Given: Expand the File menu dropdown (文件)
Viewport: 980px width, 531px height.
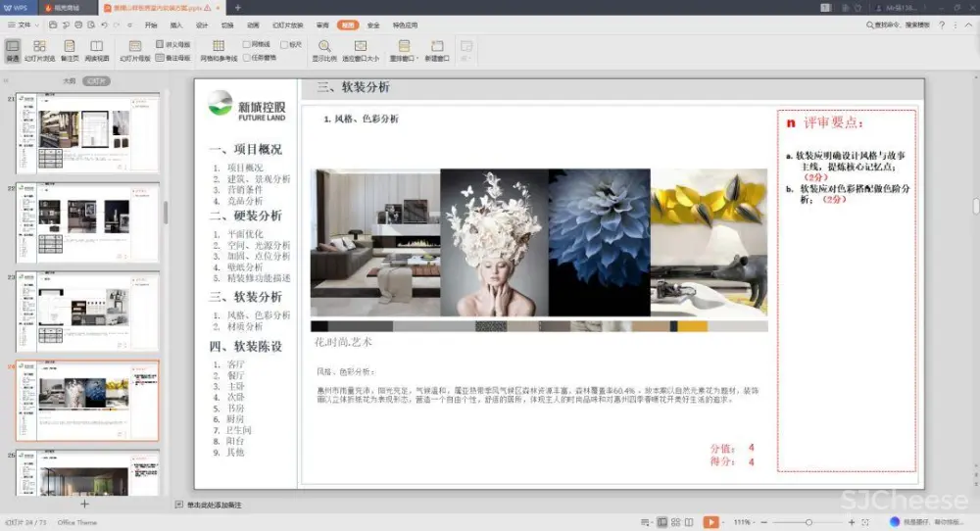Looking at the screenshot, I should pos(26,24).
